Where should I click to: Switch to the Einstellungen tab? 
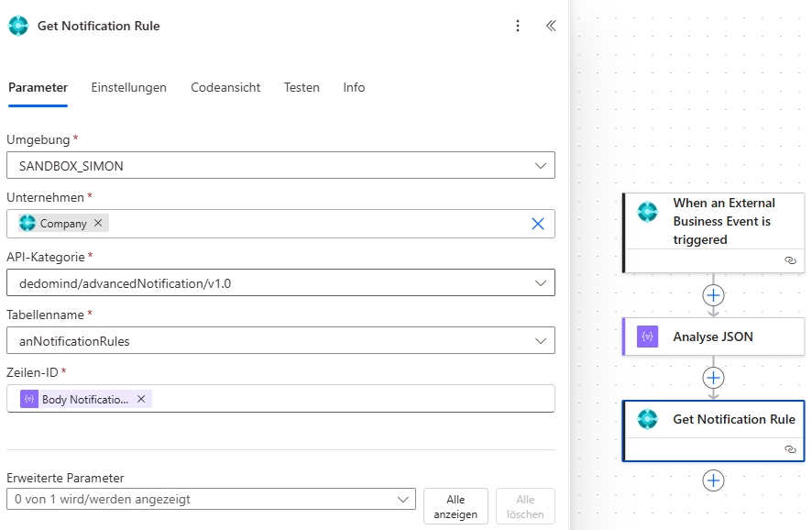point(128,88)
